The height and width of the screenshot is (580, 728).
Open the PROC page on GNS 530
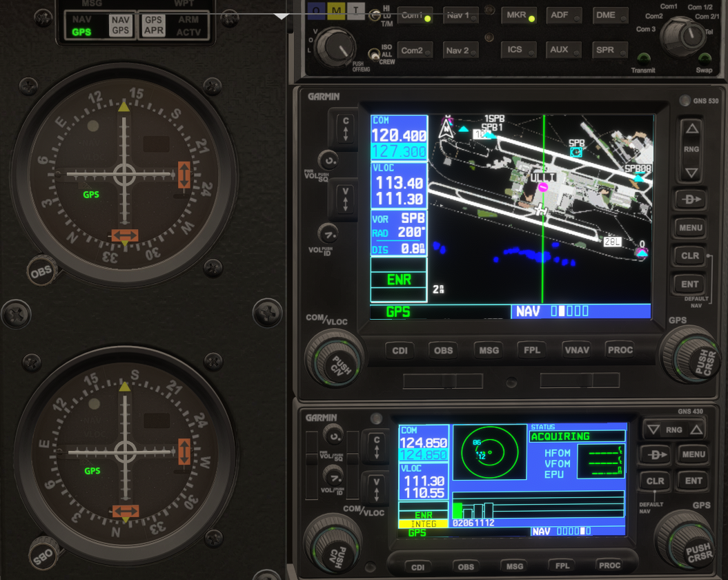[x=620, y=350]
